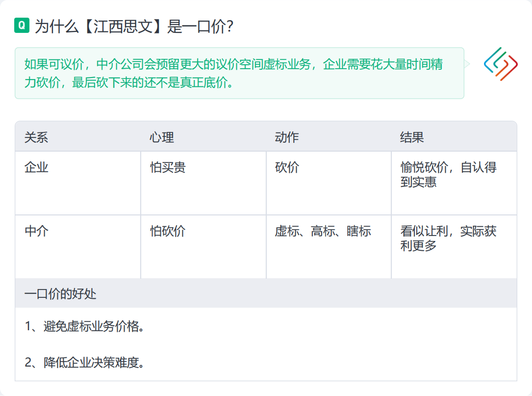The image size is (532, 396).
Task: Click the 砍价 cell in the 企业 row
Action: pyautogui.click(x=287, y=168)
